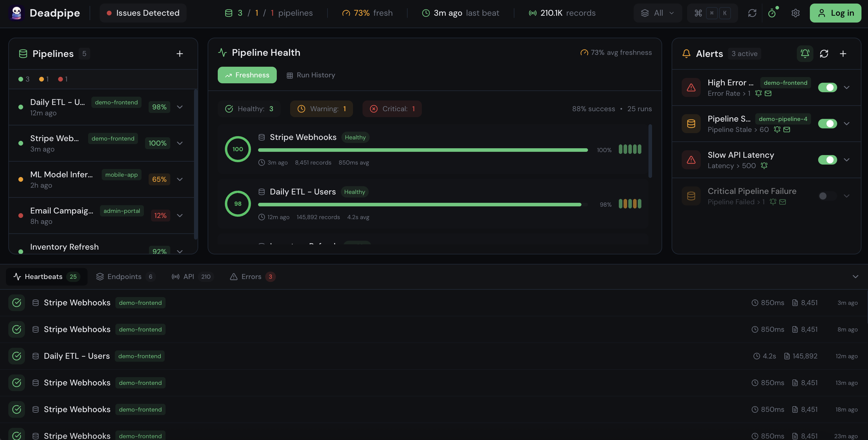Click the global refresh icon in the header
Viewport: 868px width, 440px height.
752,13
